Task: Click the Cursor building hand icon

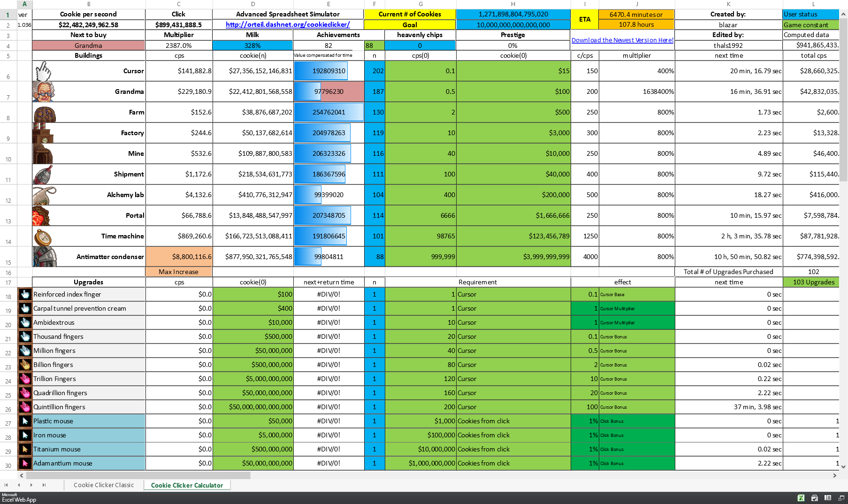Action: (43, 71)
